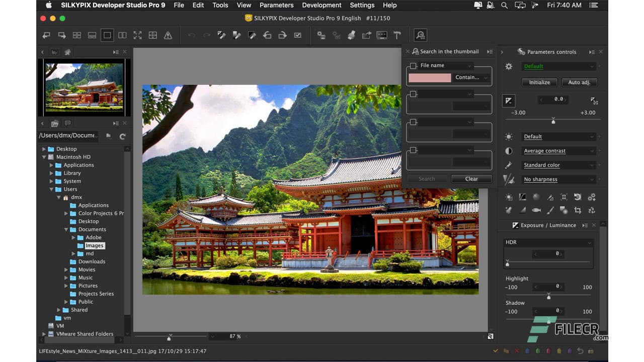Click the magnifier search icon in toolbar
Image resolution: width=644 pixels, height=362 pixels.
(420, 35)
